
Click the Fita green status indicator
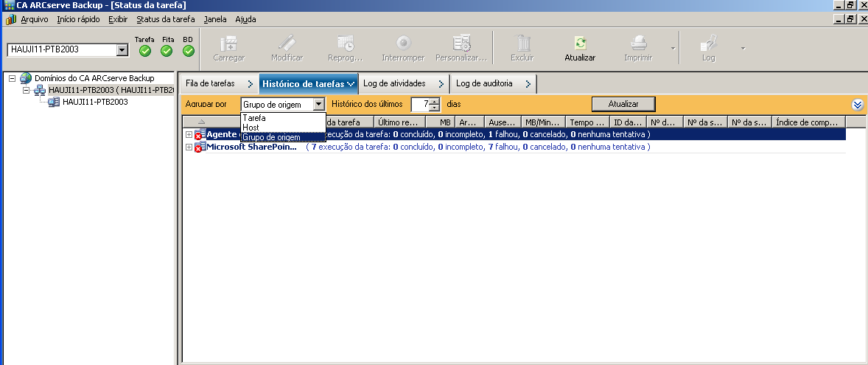tap(167, 51)
